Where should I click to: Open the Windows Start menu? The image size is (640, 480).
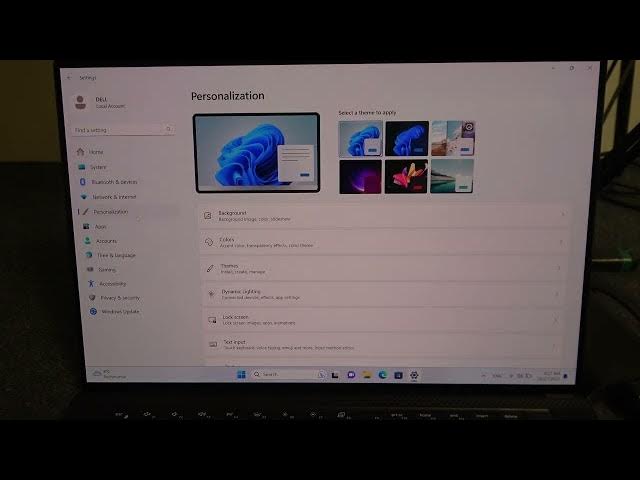coord(241,374)
